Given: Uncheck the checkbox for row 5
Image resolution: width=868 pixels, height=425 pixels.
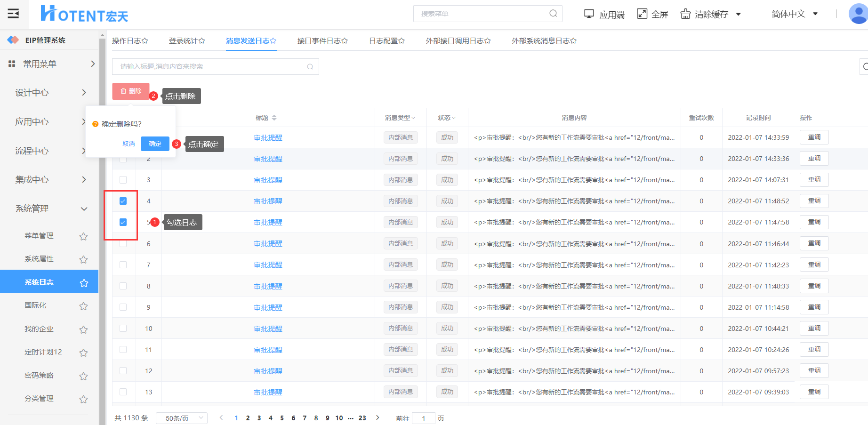Looking at the screenshot, I should pyautogui.click(x=123, y=222).
